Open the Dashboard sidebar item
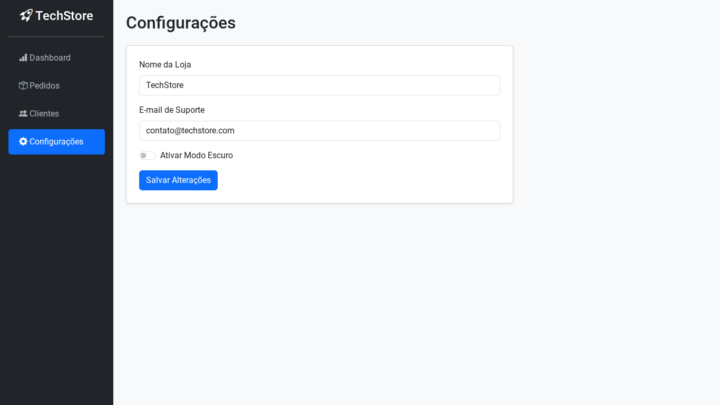Image resolution: width=720 pixels, height=405 pixels. [x=50, y=58]
